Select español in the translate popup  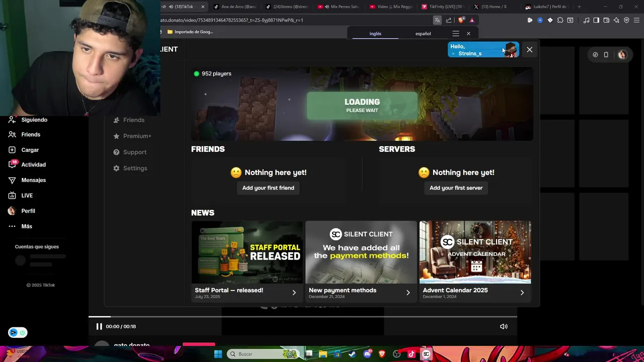pyautogui.click(x=423, y=34)
